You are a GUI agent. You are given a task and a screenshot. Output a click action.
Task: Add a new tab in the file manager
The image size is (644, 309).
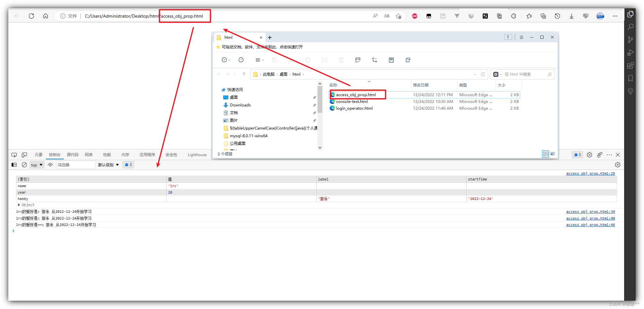point(270,38)
